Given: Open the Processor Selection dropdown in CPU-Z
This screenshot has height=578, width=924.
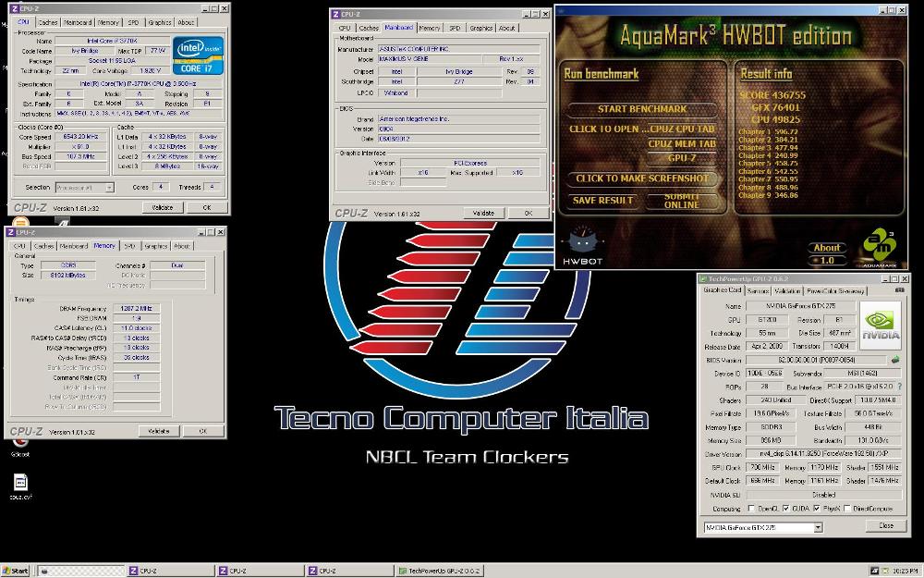Looking at the screenshot, I should 84,188.
